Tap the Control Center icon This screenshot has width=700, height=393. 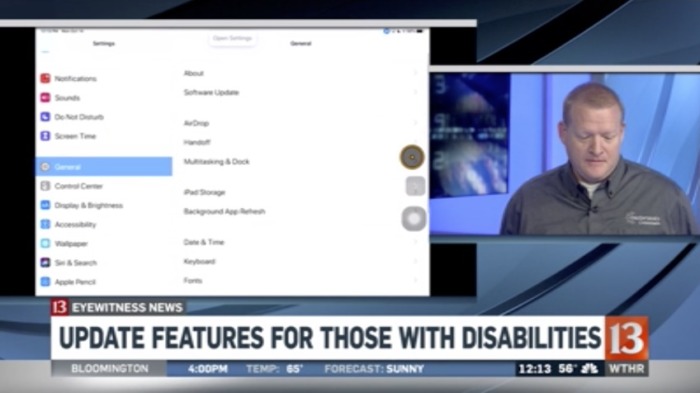point(45,186)
